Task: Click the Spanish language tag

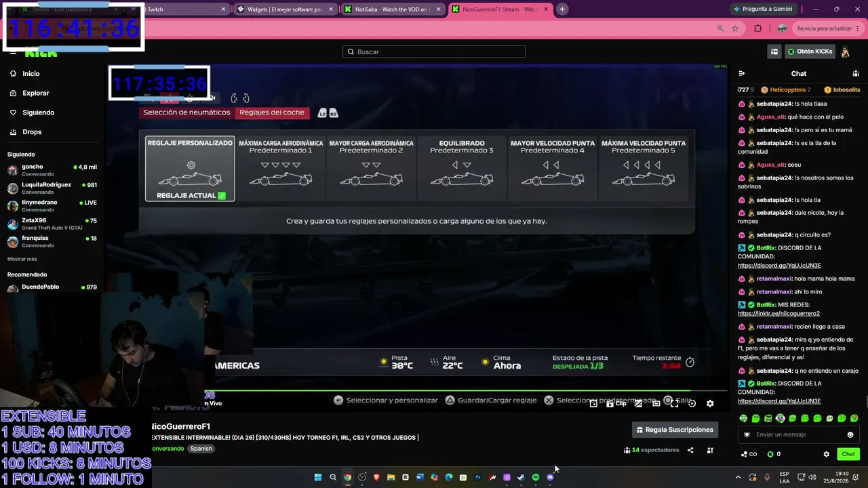Action: tap(201, 449)
